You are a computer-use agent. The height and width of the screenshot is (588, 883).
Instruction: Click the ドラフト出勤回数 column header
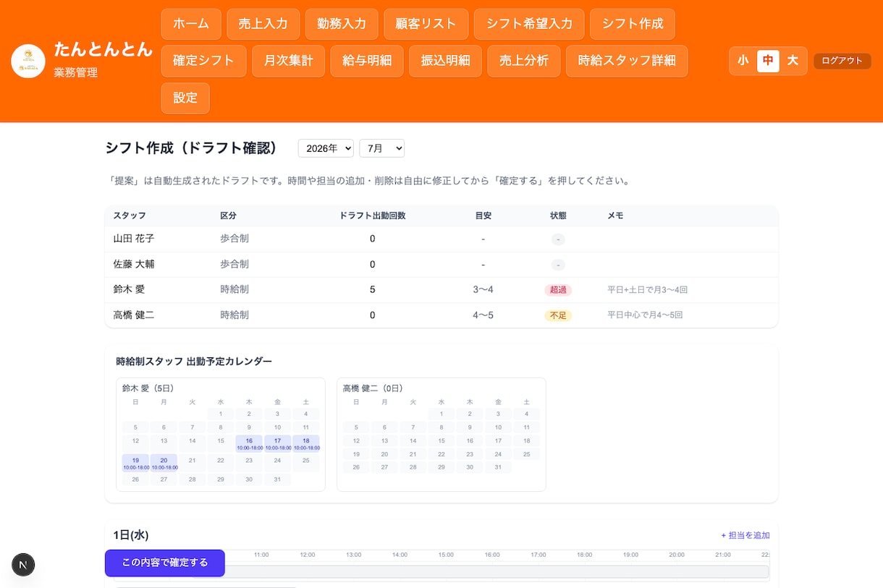[372, 216]
